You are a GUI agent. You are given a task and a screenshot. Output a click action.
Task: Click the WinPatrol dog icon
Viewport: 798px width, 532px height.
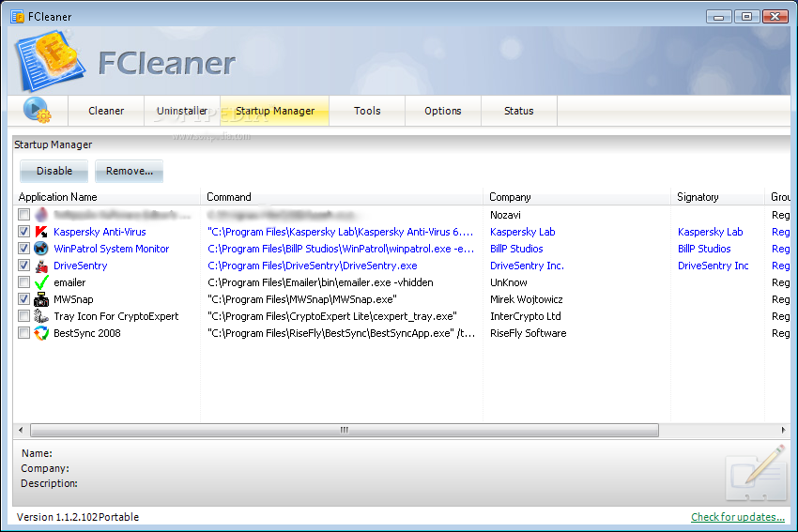click(41, 249)
